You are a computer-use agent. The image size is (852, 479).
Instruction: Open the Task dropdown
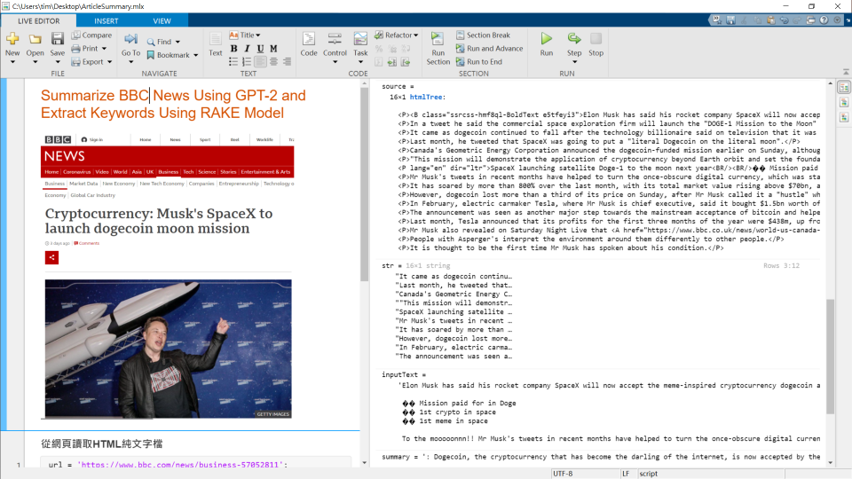(360, 62)
